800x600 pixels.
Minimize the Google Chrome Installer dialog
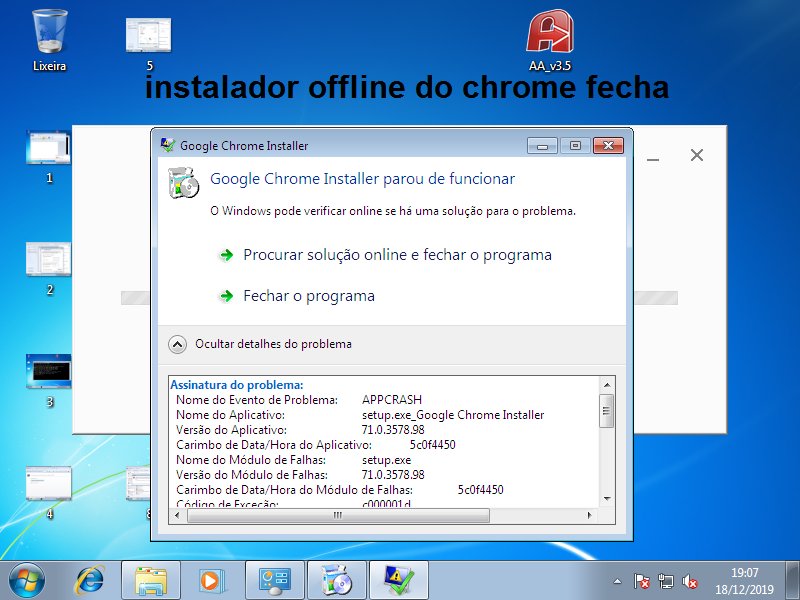542,146
